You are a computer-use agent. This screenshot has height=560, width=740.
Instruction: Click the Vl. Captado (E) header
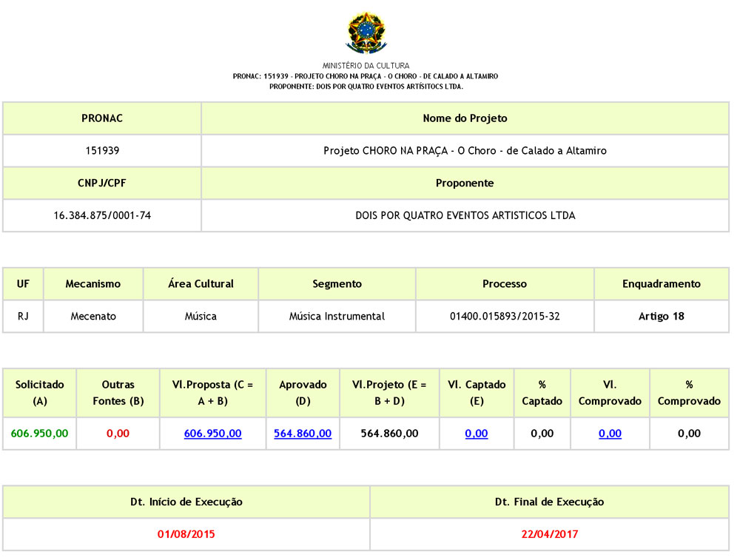[x=476, y=393]
